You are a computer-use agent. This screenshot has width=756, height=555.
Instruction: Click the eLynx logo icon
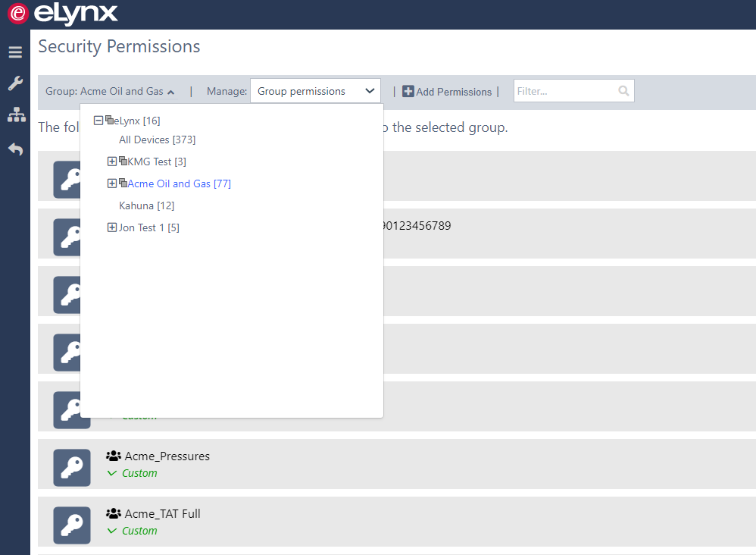[18, 13]
